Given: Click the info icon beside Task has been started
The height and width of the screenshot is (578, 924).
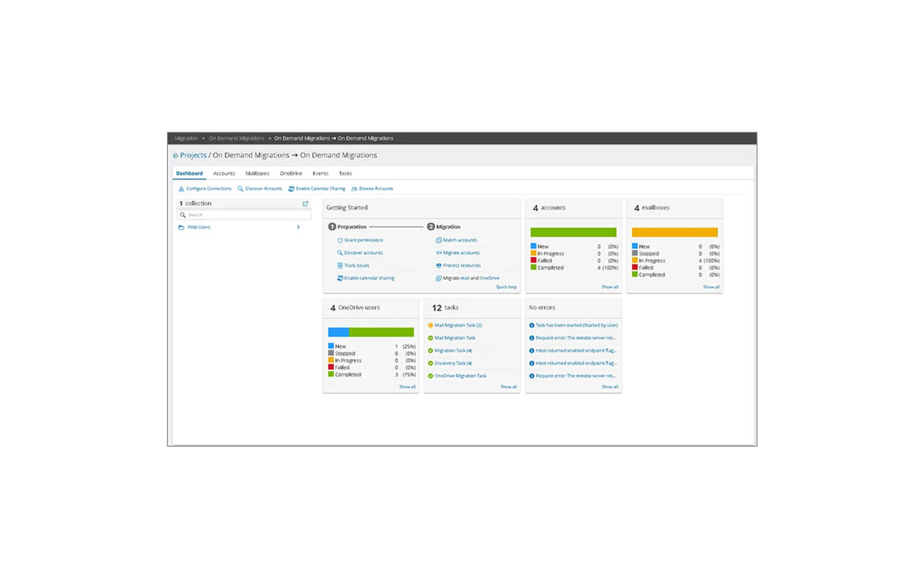Looking at the screenshot, I should pos(532,325).
